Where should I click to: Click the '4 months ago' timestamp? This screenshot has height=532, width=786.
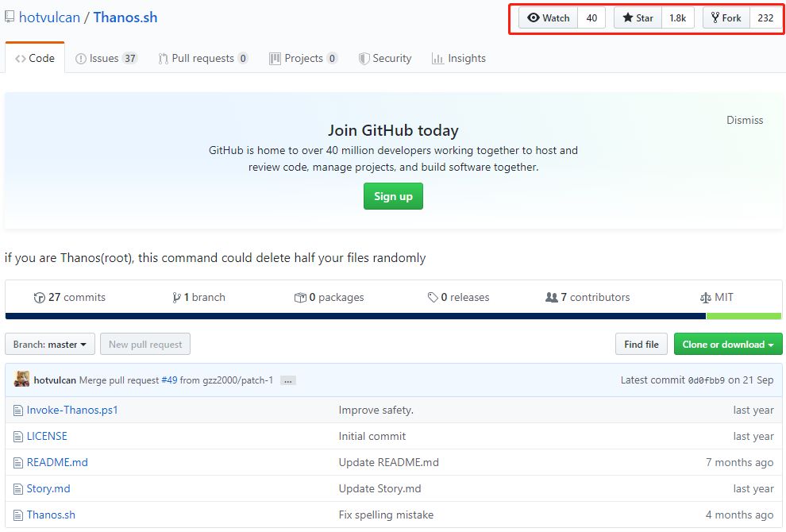point(739,515)
